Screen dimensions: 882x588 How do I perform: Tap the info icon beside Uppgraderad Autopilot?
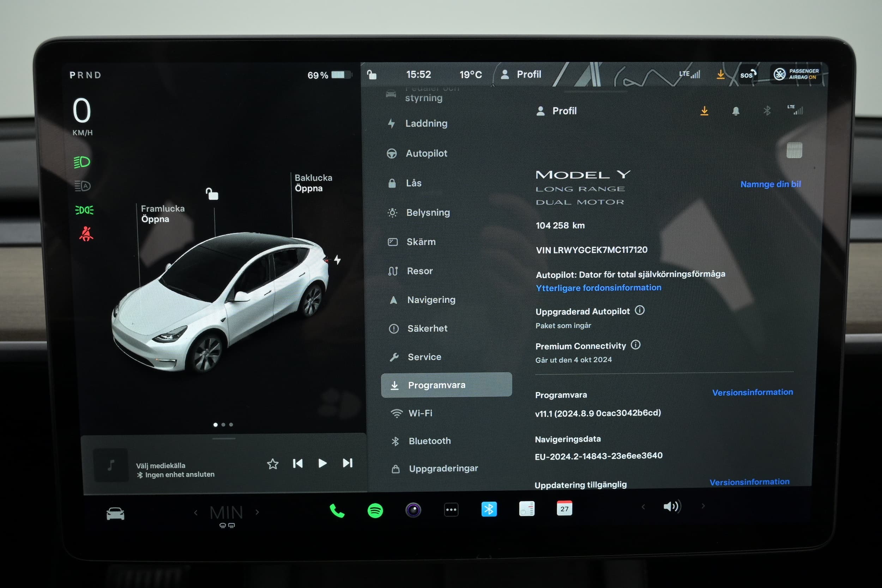(x=639, y=310)
